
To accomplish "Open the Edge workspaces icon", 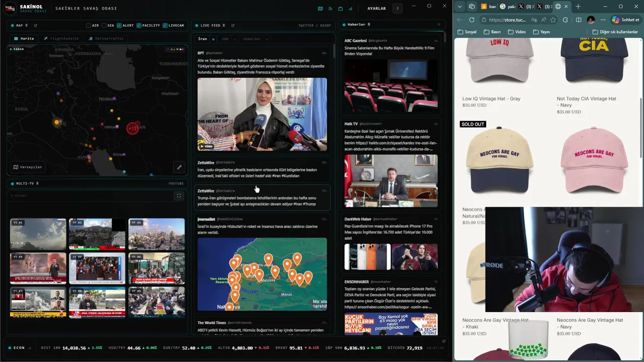I will tap(471, 7).
